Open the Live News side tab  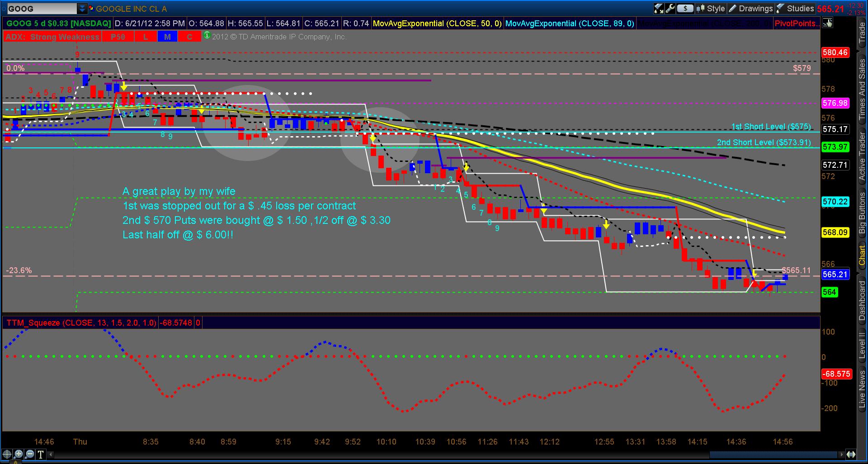(x=862, y=390)
